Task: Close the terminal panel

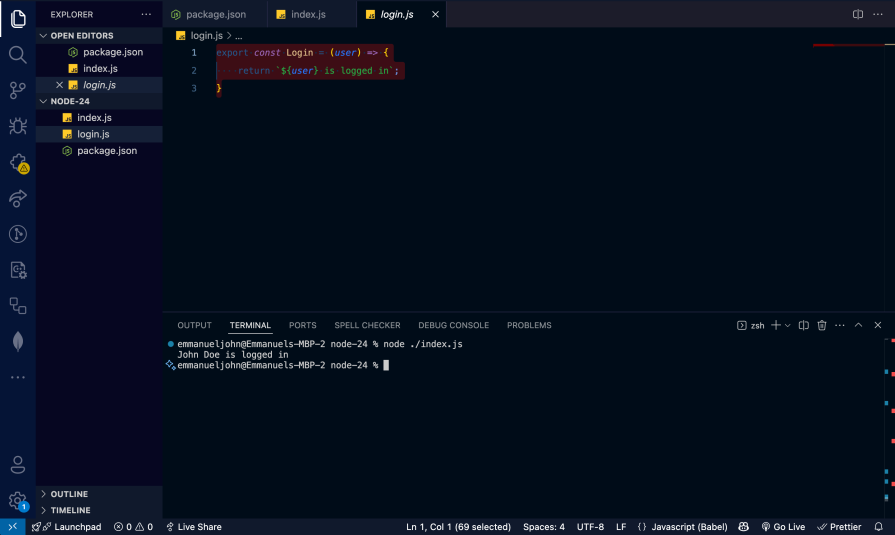Action: point(878,325)
